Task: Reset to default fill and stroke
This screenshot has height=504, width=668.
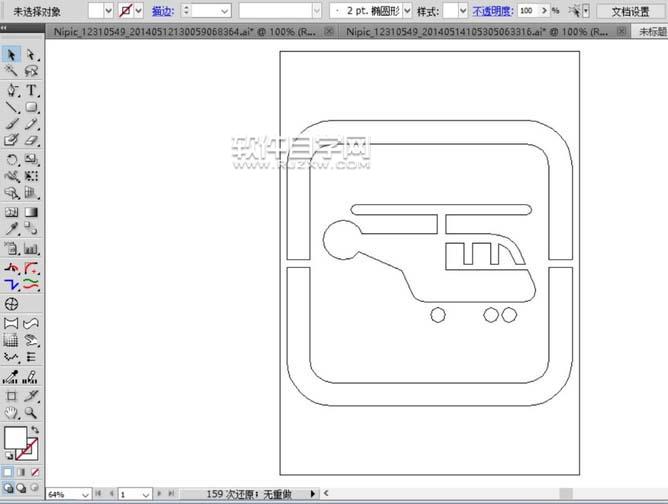Action: pyautogui.click(x=8, y=455)
